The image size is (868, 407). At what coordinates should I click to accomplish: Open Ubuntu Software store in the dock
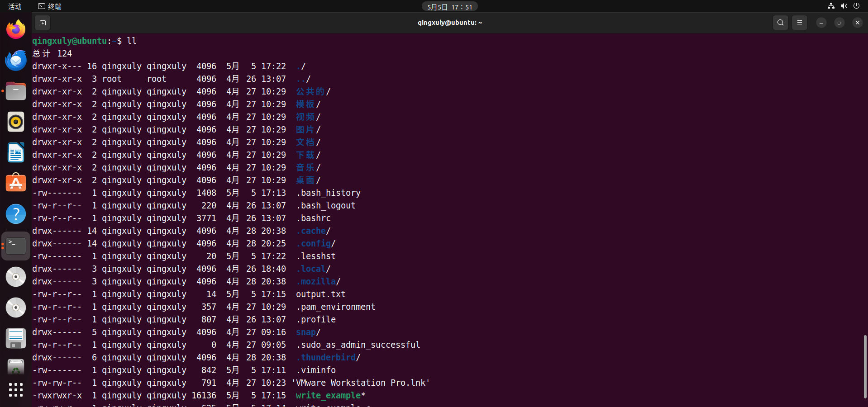[16, 183]
